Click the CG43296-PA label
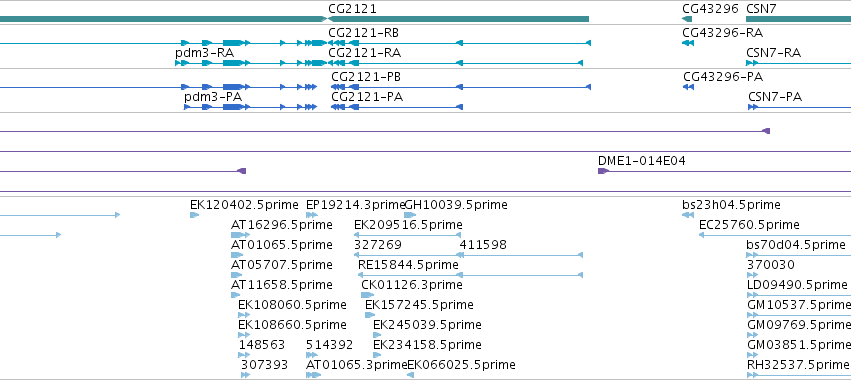This screenshot has width=851, height=380. [x=723, y=77]
